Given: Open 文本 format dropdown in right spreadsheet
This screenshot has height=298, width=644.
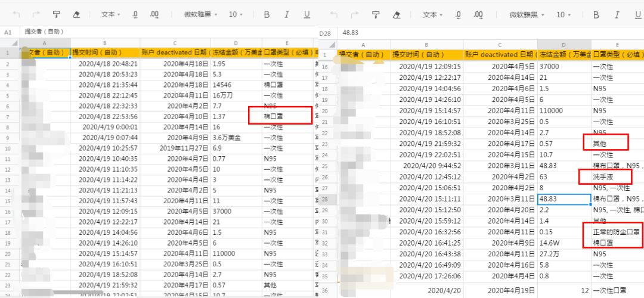Looking at the screenshot, I should point(433,15).
